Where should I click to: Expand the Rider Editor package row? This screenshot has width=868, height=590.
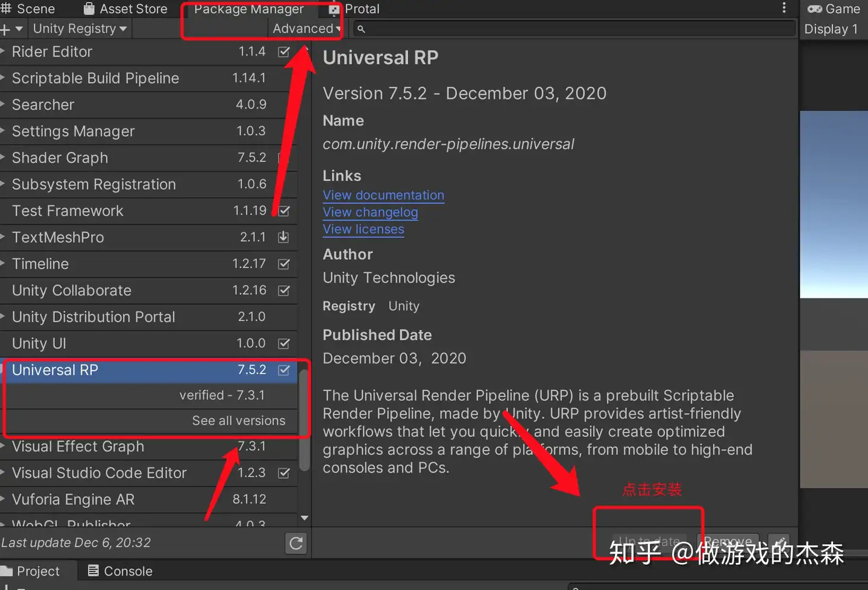[x=3, y=52]
